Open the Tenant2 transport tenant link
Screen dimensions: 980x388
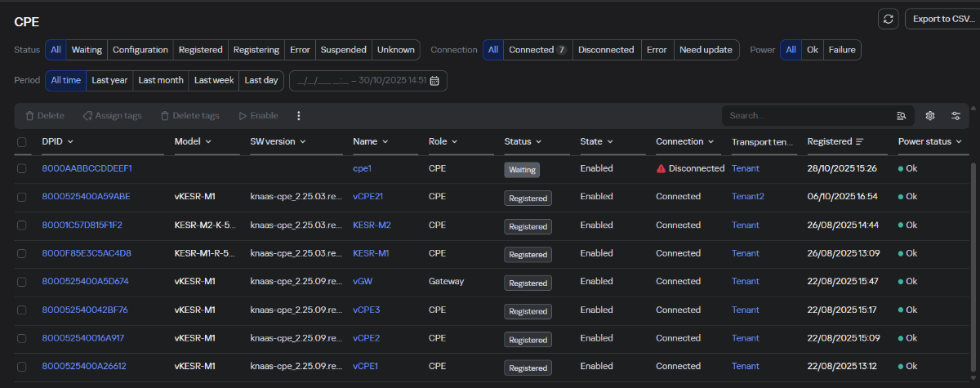[x=748, y=197]
